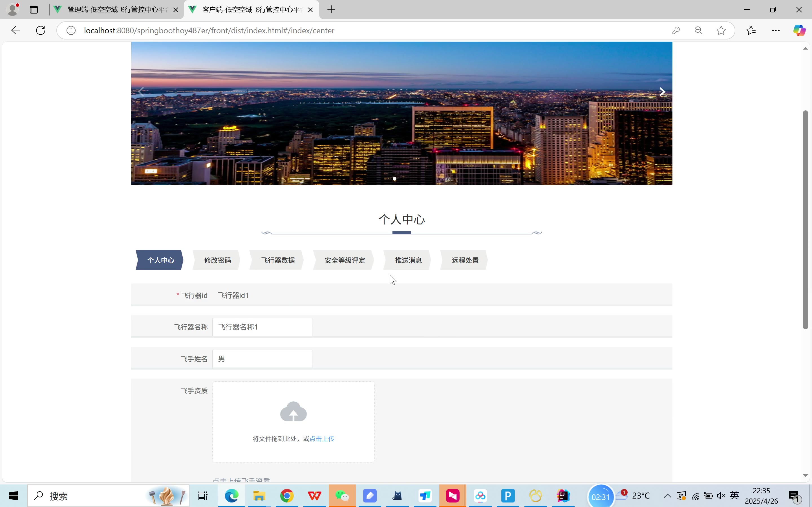Open the 飞行器数据 tab
812x507 pixels.
277,260
